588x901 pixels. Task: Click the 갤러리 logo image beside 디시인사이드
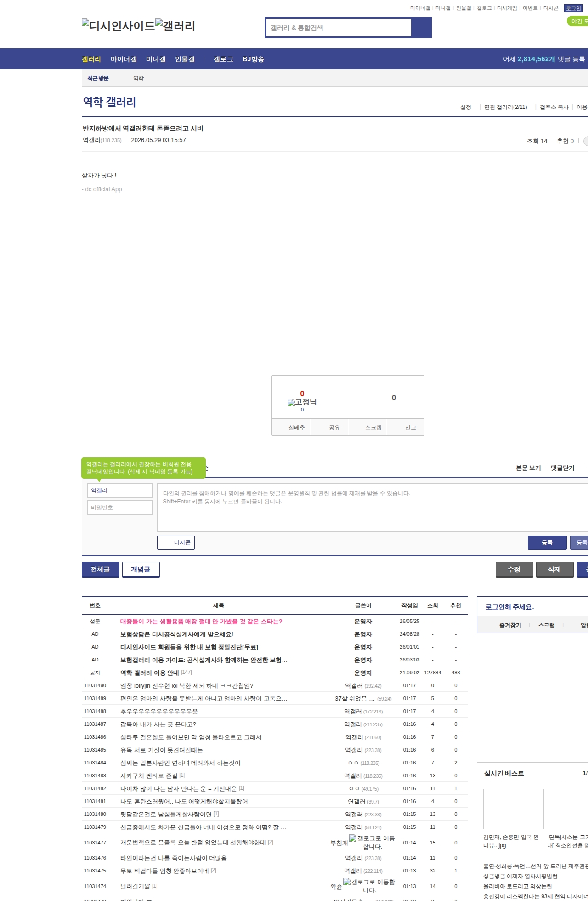tap(175, 25)
